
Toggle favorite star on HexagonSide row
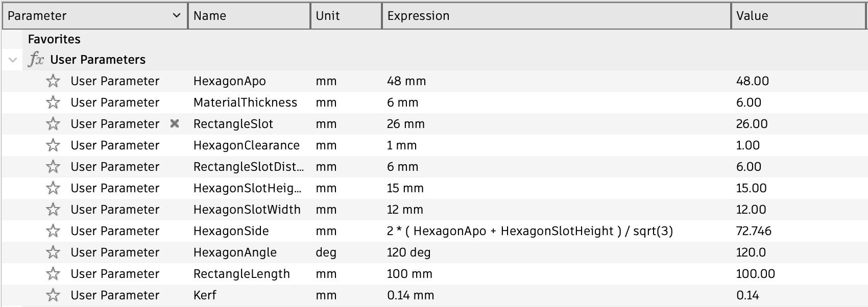coord(53,231)
